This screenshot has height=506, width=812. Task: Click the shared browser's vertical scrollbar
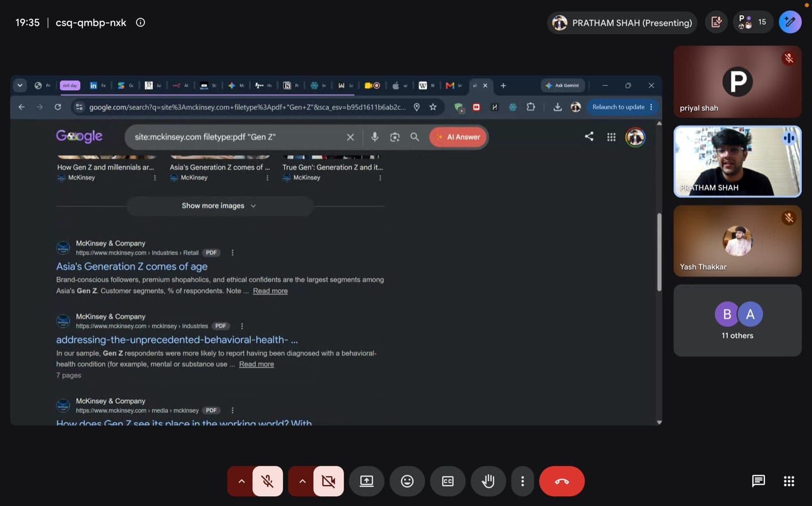[x=659, y=252]
